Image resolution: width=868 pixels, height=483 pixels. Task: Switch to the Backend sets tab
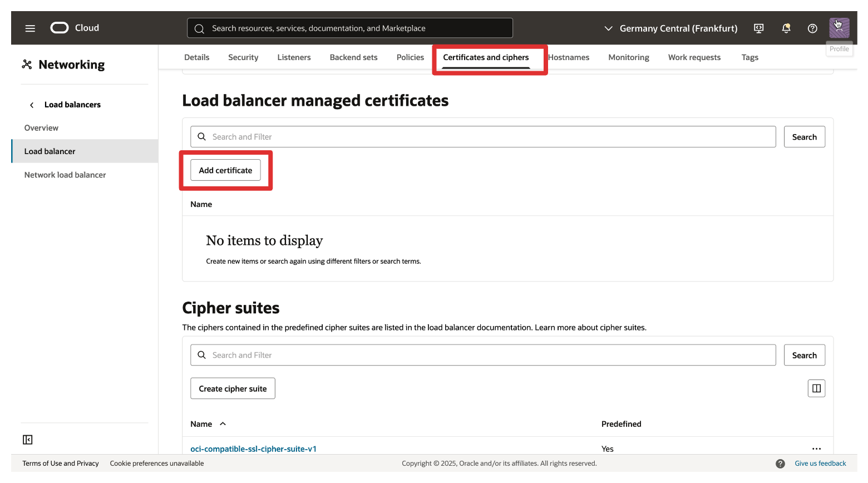(x=353, y=57)
